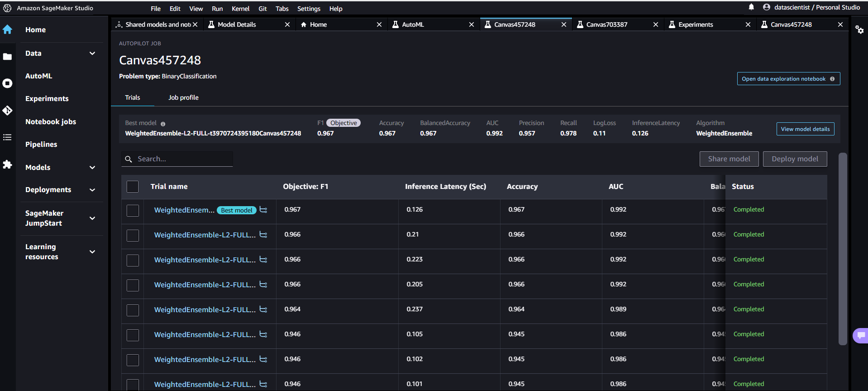
Task: Expand the Data section chevron
Action: (92, 53)
